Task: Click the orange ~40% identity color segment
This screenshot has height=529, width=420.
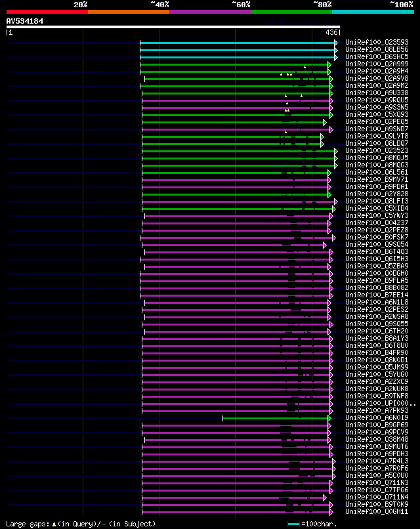Action: [129, 12]
